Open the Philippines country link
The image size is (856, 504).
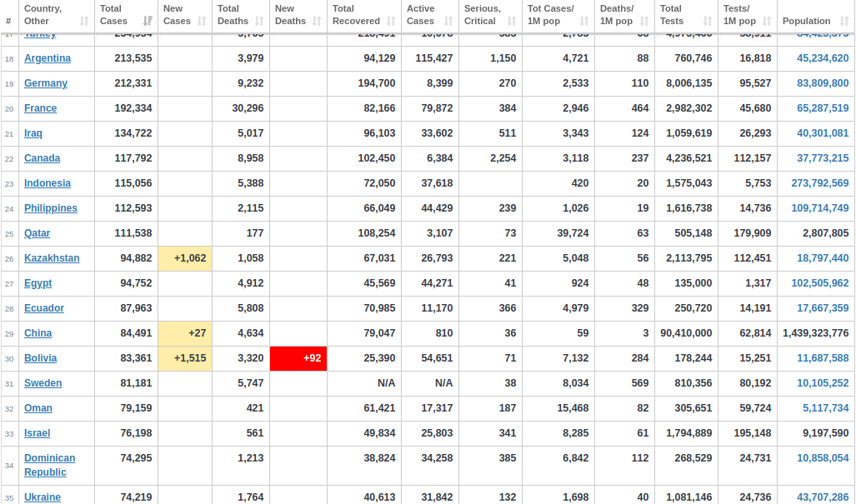pyautogui.click(x=51, y=208)
